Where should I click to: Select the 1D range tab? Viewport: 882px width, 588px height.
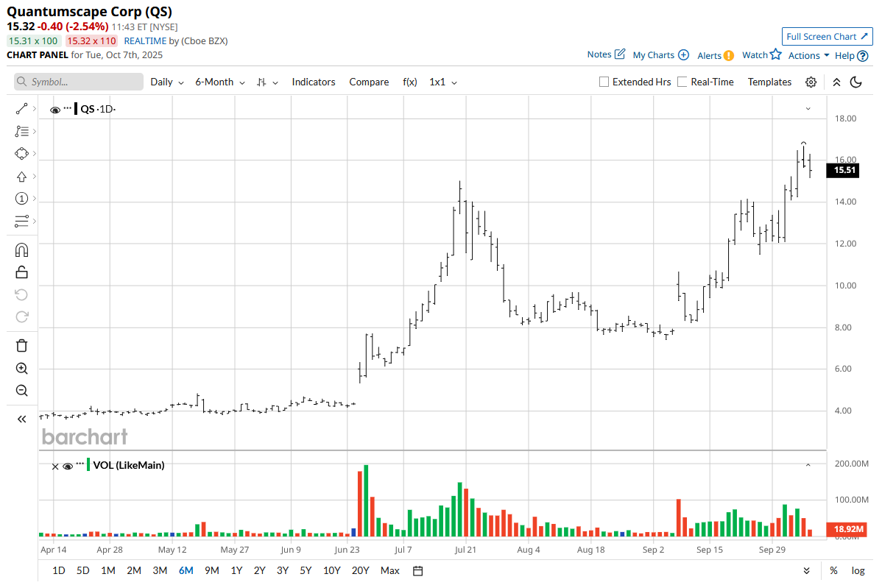[x=58, y=570]
